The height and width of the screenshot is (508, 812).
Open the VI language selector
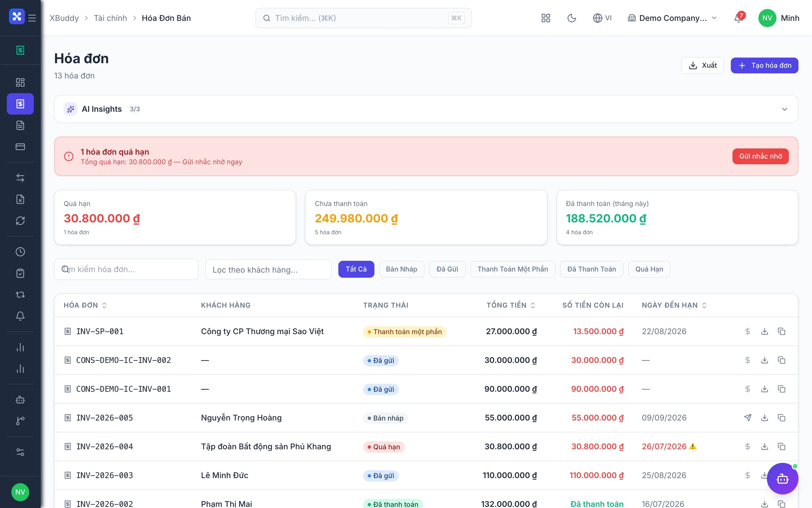pyautogui.click(x=602, y=18)
